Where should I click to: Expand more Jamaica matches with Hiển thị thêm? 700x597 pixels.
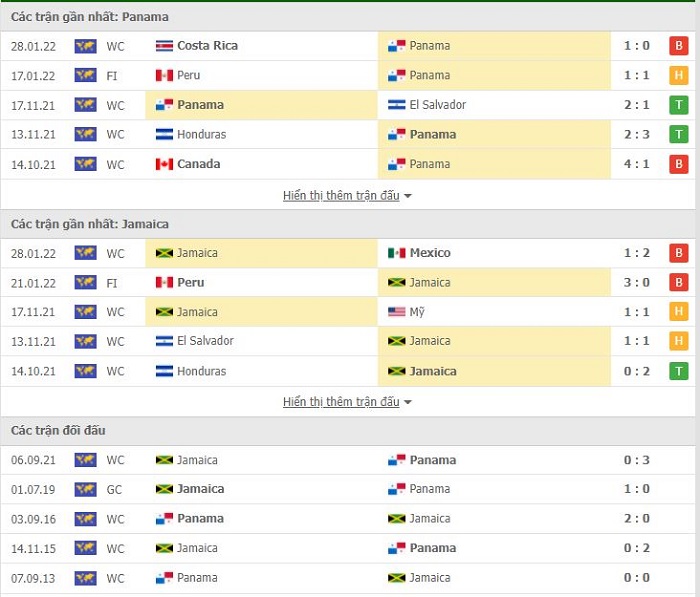pos(340,402)
